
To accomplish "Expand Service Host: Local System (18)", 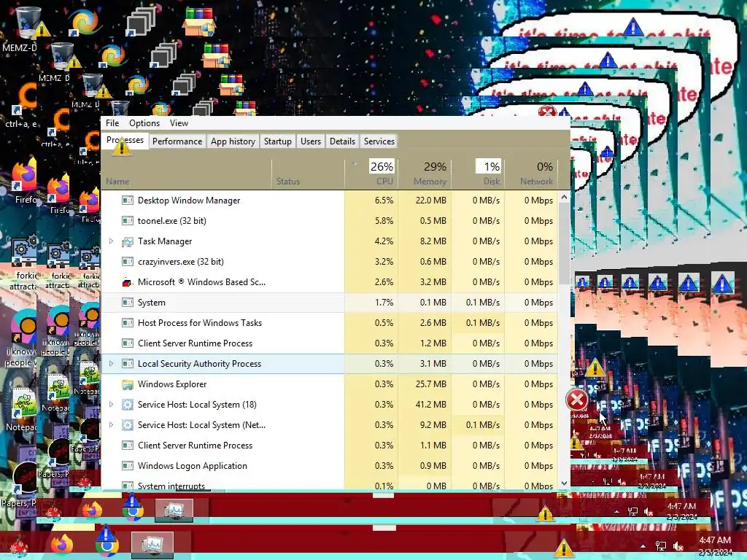I will [112, 404].
